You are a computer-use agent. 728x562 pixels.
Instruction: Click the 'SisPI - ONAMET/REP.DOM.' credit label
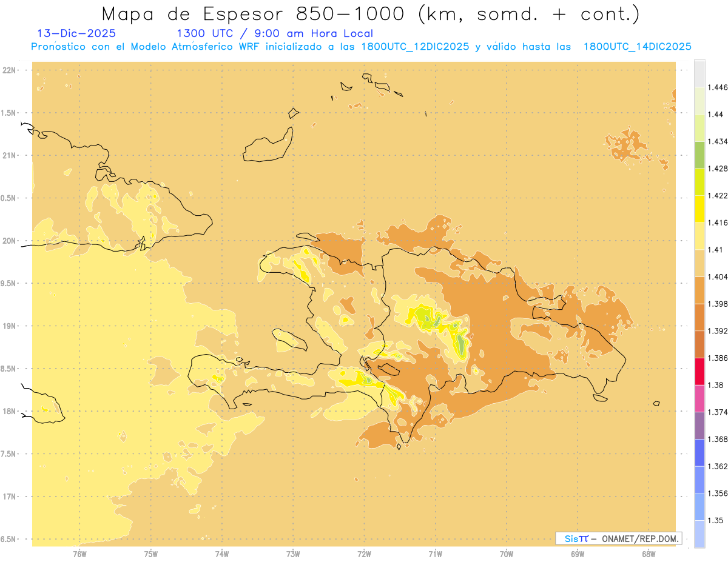tap(619, 538)
